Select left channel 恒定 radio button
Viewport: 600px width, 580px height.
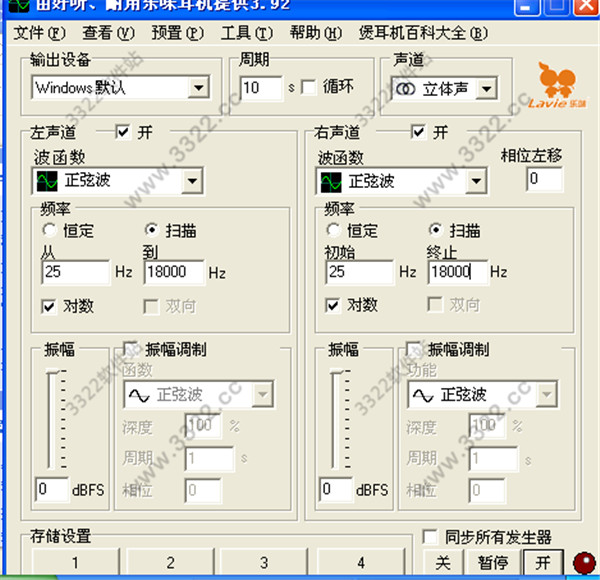[50, 230]
